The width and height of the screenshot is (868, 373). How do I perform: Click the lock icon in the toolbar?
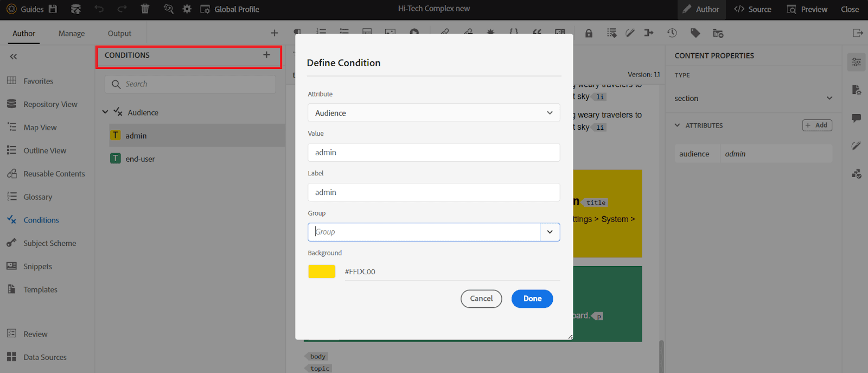[589, 33]
